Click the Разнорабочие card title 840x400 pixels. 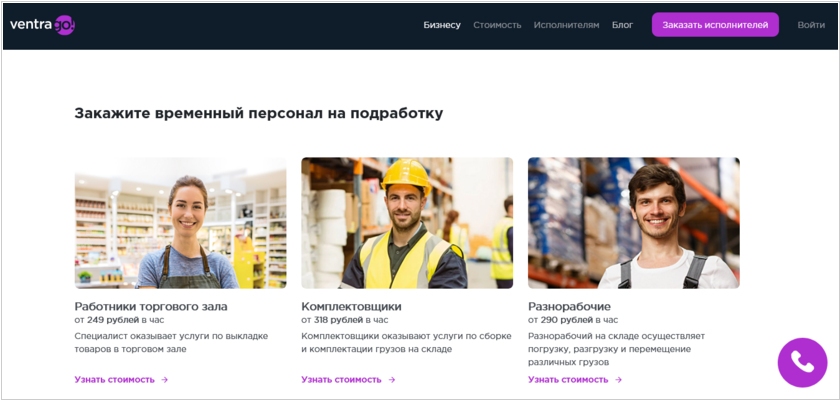tap(569, 307)
